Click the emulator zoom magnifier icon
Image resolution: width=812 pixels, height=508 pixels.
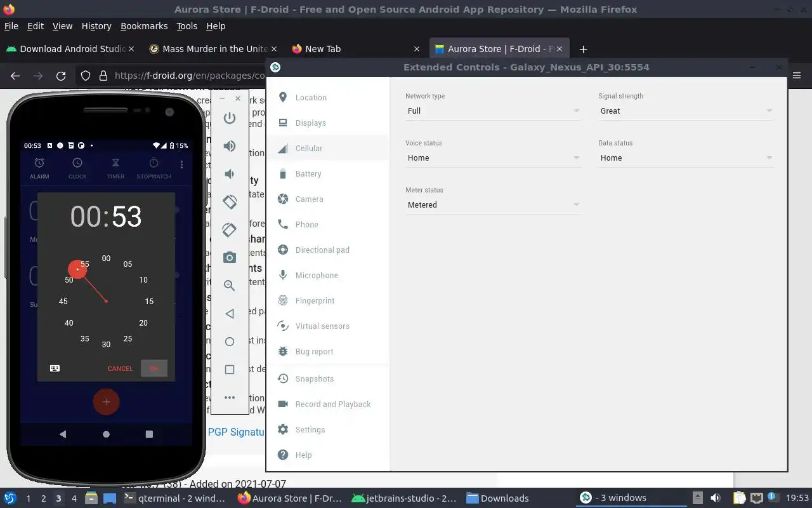tap(230, 286)
